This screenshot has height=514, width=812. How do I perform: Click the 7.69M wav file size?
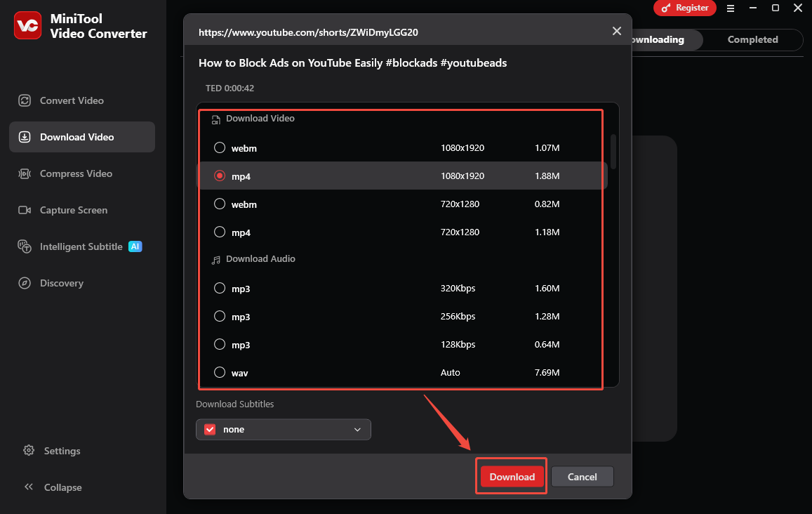(x=547, y=372)
